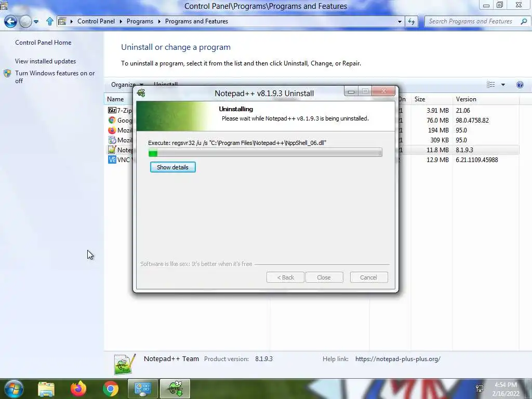Switch to Control Panel taskbar button
This screenshot has height=399, width=532.
tap(142, 389)
